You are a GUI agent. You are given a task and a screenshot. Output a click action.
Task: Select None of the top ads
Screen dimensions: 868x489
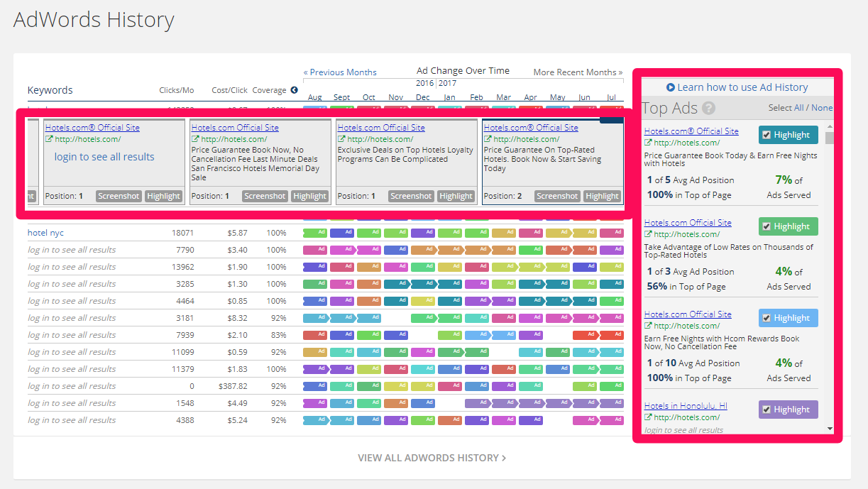pos(822,108)
